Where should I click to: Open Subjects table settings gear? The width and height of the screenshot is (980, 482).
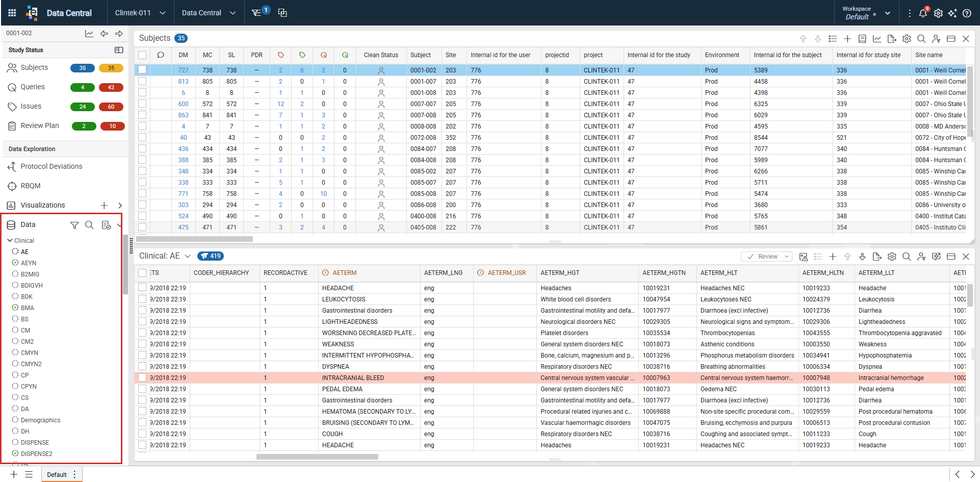click(907, 39)
